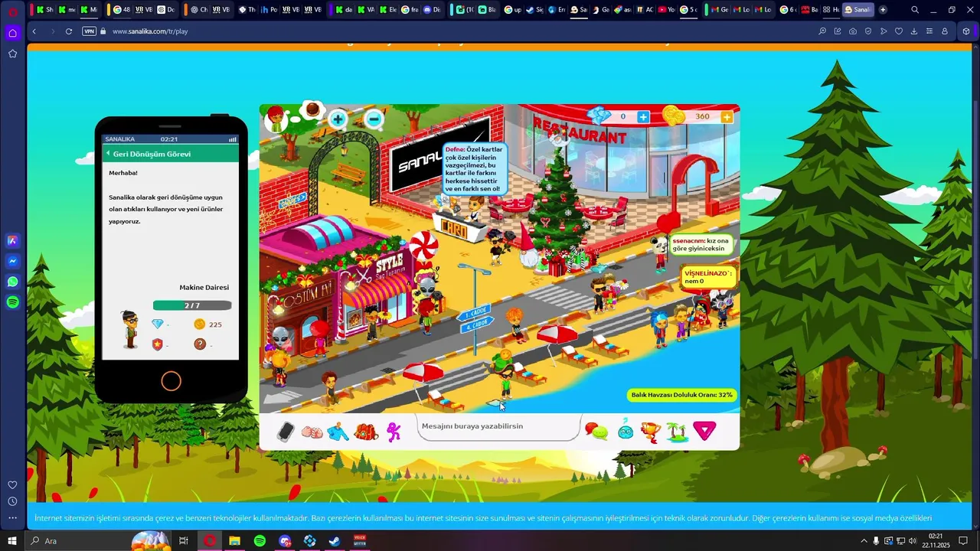This screenshot has width=980, height=551.
Task: Add diamonds with the blue plus button
Action: [x=643, y=116]
